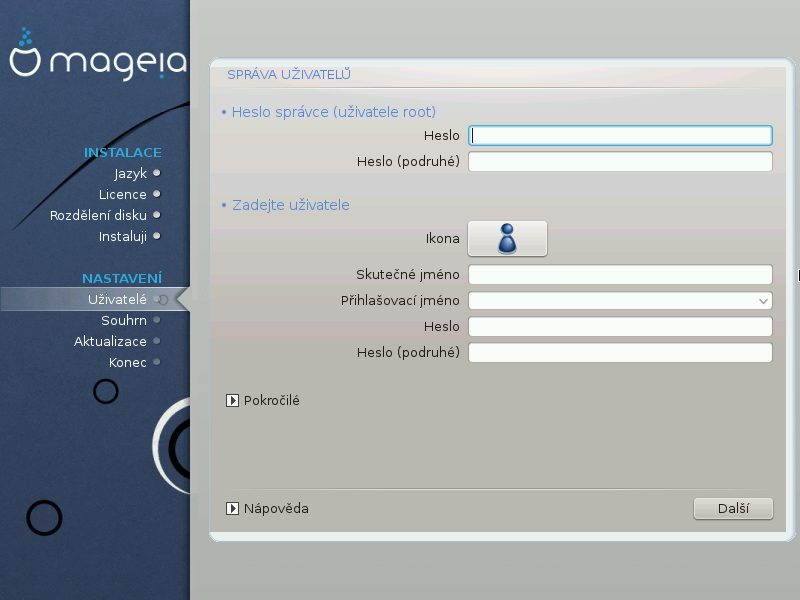Click the NASTAVENÍ section header
800x600 pixels.
(x=122, y=279)
